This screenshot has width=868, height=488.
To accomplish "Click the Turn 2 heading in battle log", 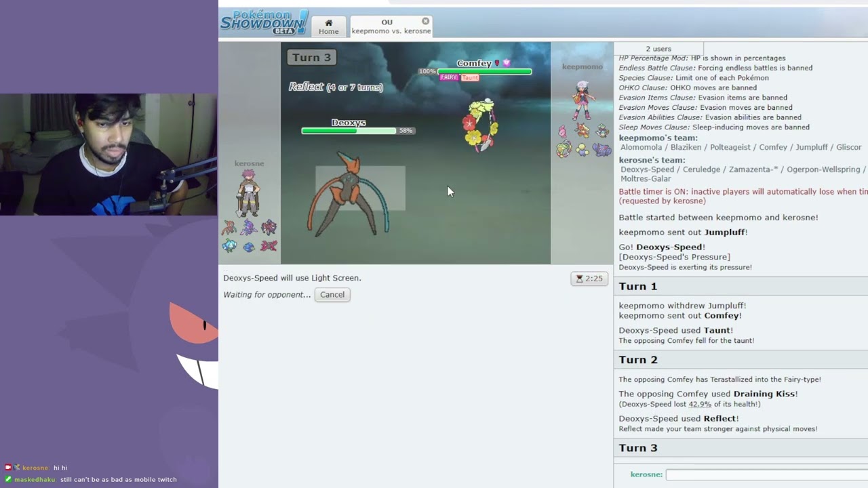I will coord(637,359).
